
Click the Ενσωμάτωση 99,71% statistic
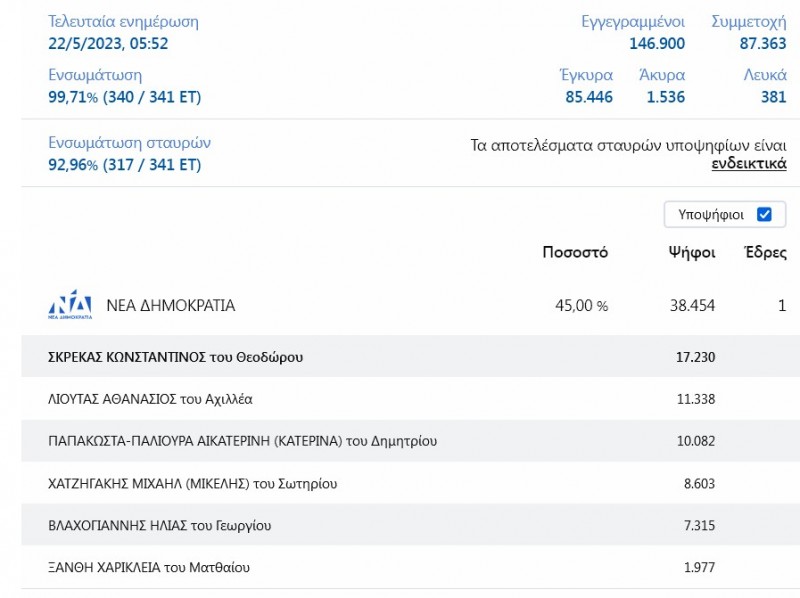(x=125, y=97)
